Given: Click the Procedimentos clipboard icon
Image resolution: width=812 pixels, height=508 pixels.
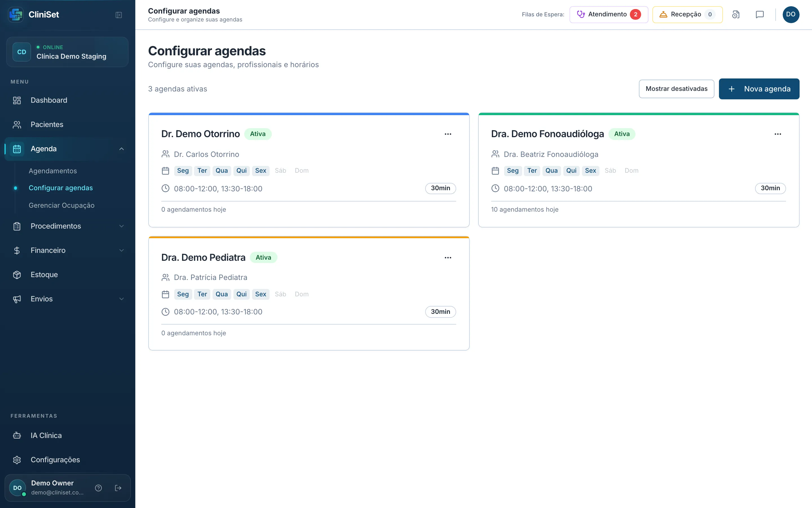Looking at the screenshot, I should click(x=17, y=226).
